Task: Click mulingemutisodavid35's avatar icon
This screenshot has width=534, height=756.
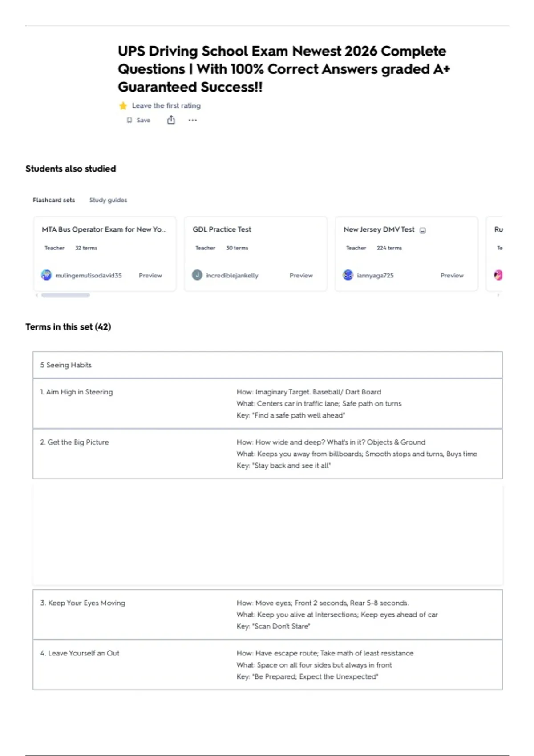Action: pyautogui.click(x=46, y=275)
